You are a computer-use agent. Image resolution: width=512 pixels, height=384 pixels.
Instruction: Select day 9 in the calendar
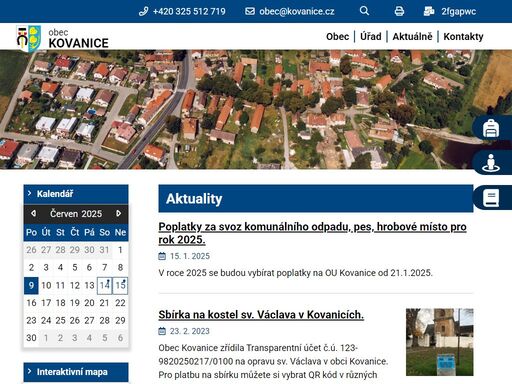click(31, 285)
